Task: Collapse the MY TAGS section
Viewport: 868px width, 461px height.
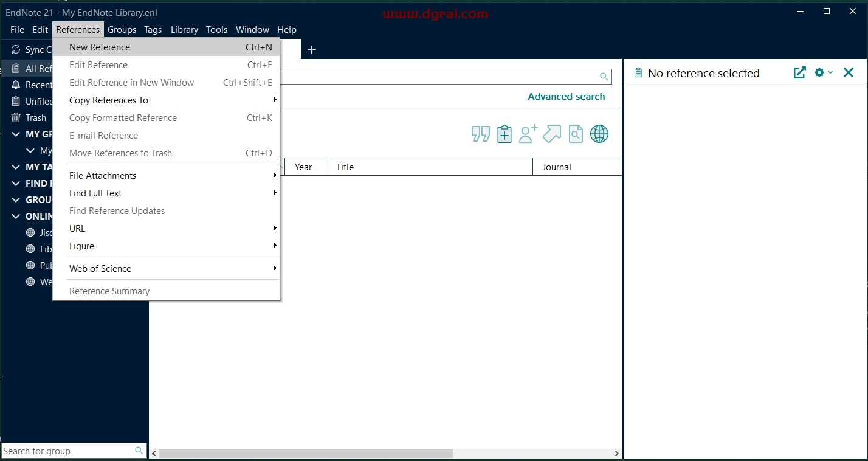Action: 16,167
